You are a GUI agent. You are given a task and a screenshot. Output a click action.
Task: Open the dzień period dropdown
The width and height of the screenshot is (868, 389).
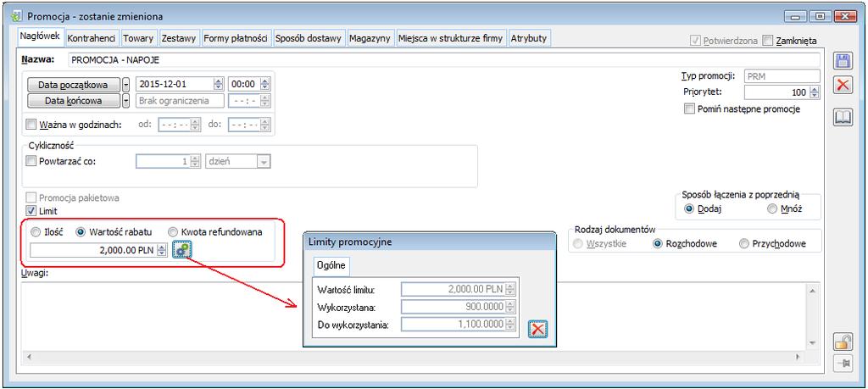(x=264, y=162)
